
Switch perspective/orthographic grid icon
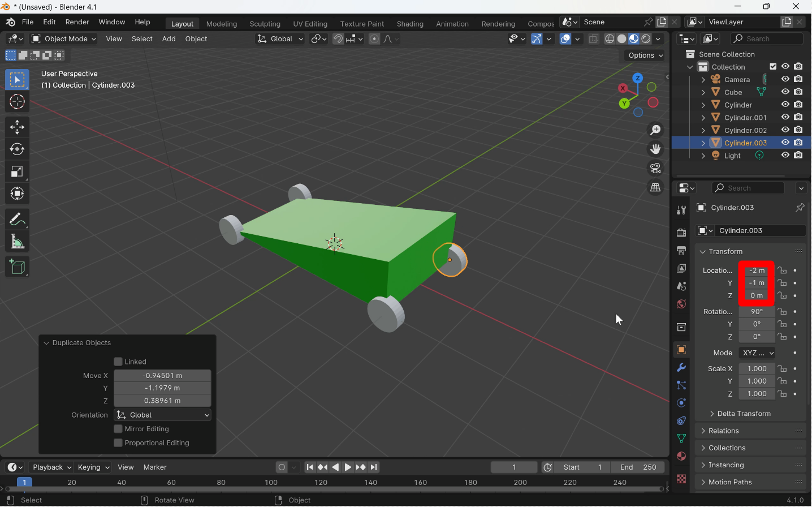655,188
